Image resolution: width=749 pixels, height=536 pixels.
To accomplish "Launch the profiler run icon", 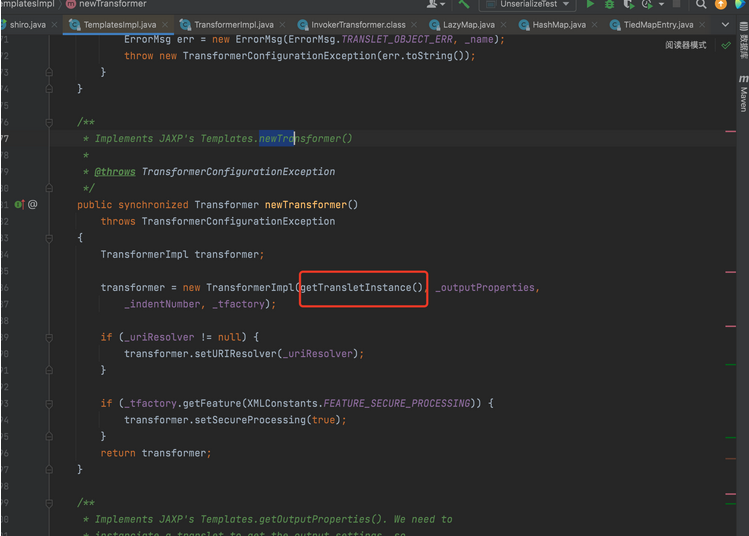I will (647, 4).
